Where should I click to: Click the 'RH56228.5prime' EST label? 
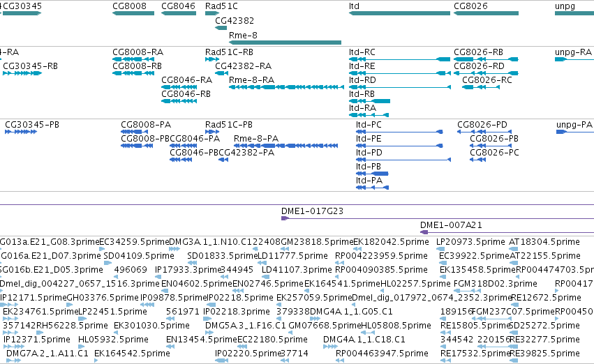coord(72,326)
